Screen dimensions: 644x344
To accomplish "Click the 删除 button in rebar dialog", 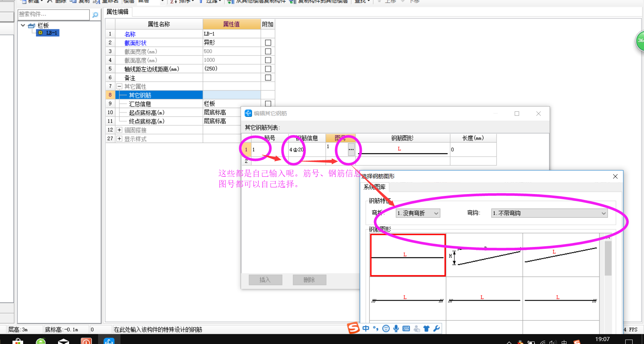I will pyautogui.click(x=309, y=280).
